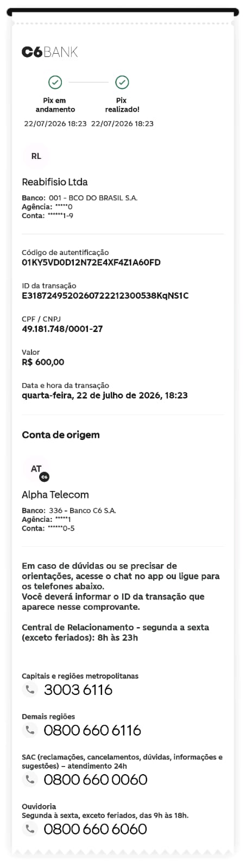
Task: Click the C6 Bank logo
Action: tap(50, 52)
